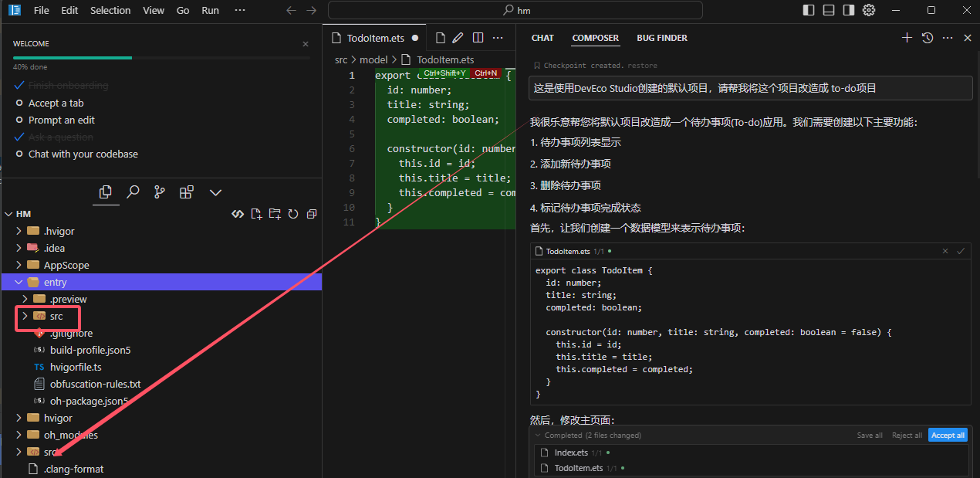Reject diff with Ctrl+N button
This screenshot has height=478, width=980.
tap(486, 73)
